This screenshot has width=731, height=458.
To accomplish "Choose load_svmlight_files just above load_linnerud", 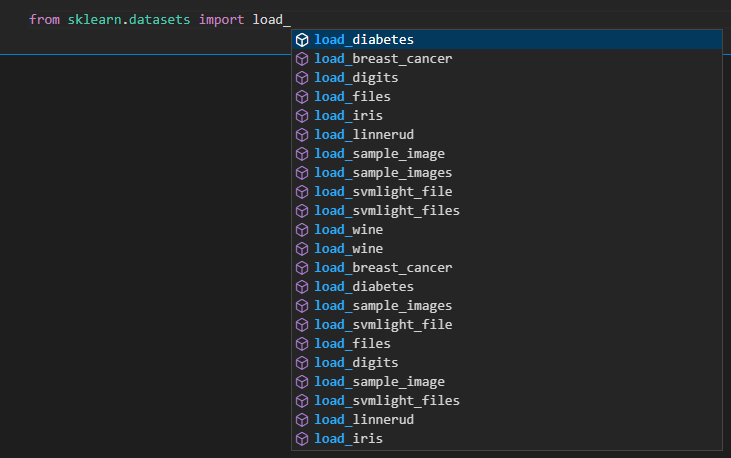I will [x=507, y=401].
